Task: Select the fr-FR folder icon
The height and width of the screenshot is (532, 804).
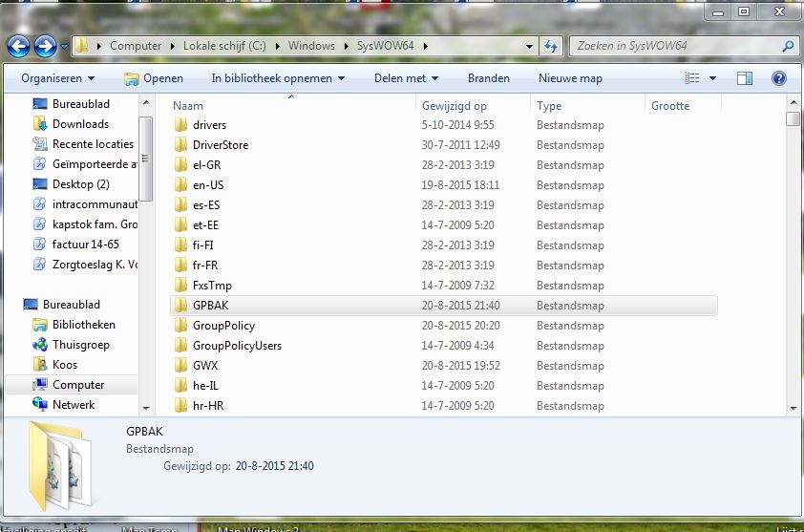Action: [180, 265]
